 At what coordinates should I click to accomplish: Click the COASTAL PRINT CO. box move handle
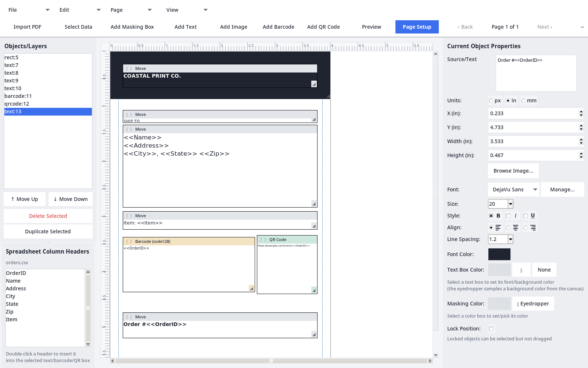point(220,68)
